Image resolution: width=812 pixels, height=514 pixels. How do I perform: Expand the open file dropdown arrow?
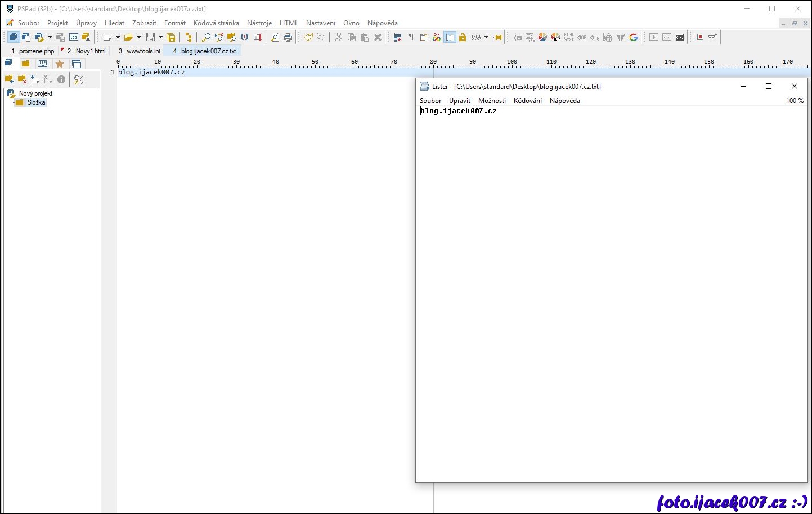point(139,37)
